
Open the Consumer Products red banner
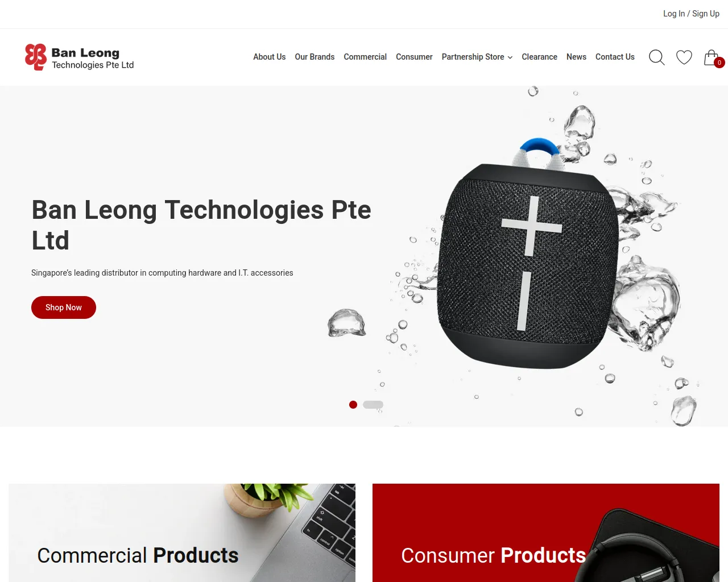click(x=546, y=533)
